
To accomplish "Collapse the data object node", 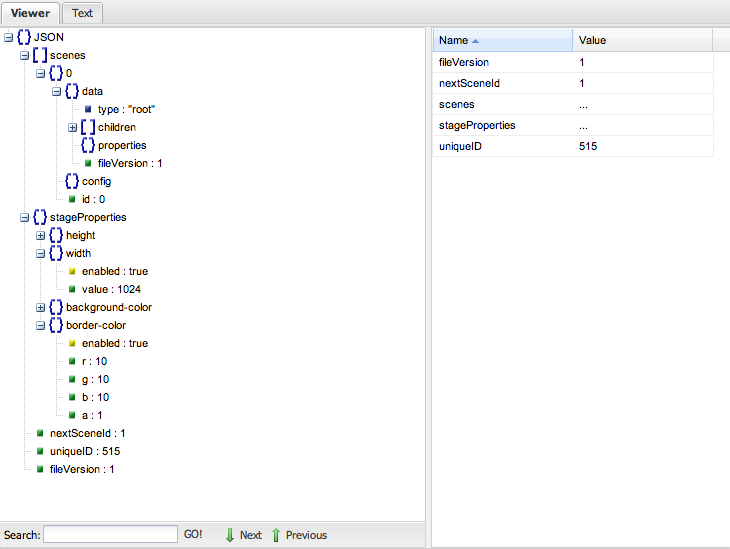I will click(56, 92).
